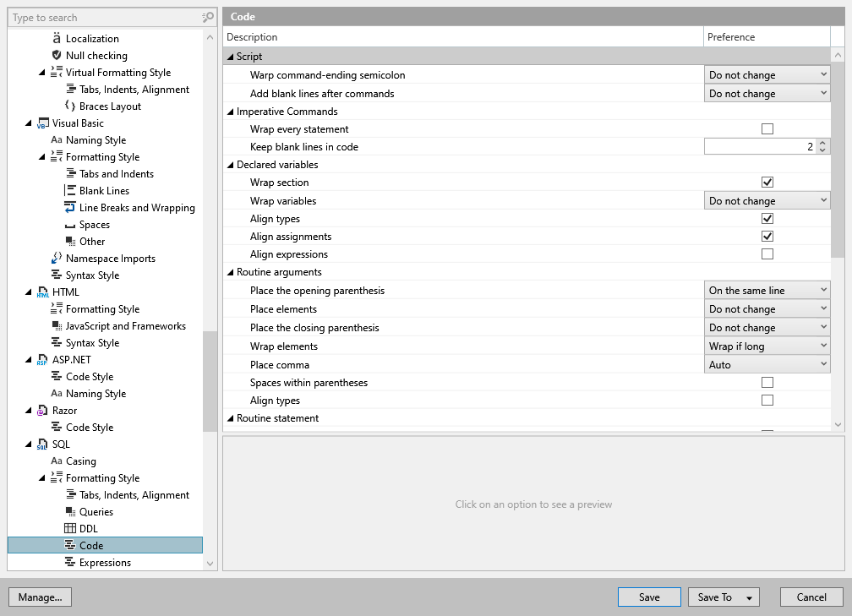This screenshot has height=616, width=852.
Task: Collapse the SQL tree node
Action: [28, 444]
